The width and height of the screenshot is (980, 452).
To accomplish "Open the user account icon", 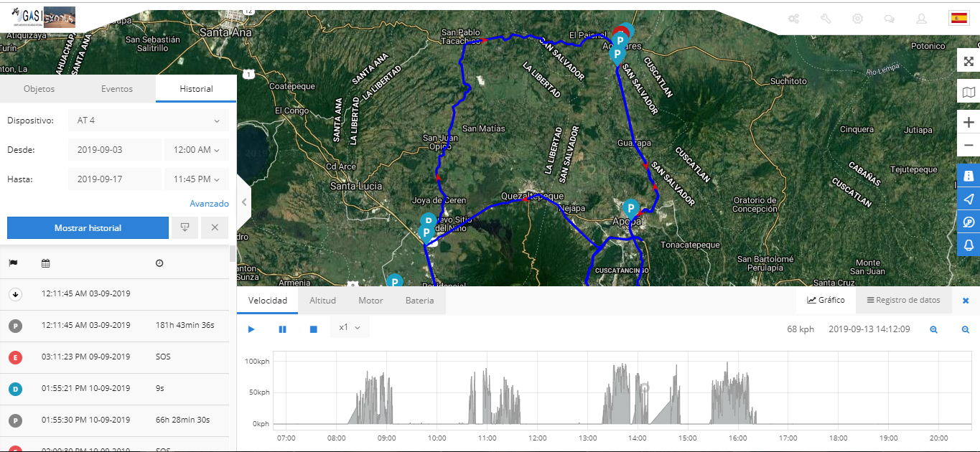I will (921, 19).
